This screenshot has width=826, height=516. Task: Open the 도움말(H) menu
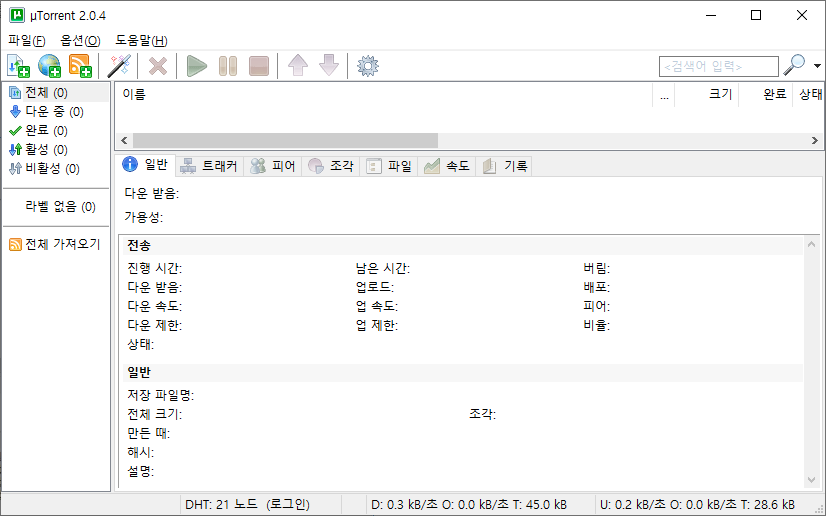click(141, 41)
